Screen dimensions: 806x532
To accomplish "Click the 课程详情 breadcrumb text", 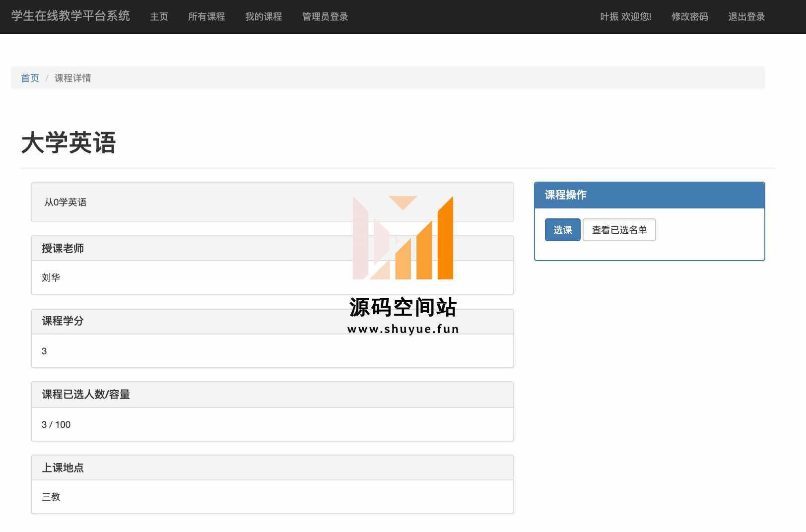I will [x=72, y=78].
